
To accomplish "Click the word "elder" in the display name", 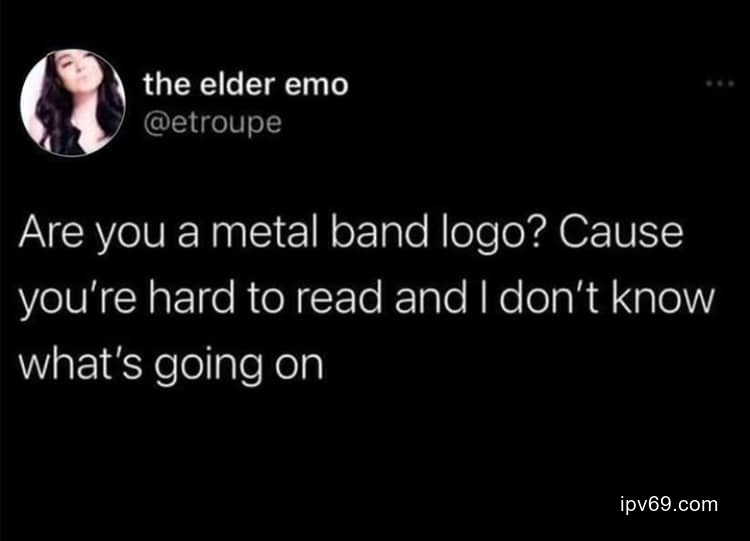I will point(237,85).
